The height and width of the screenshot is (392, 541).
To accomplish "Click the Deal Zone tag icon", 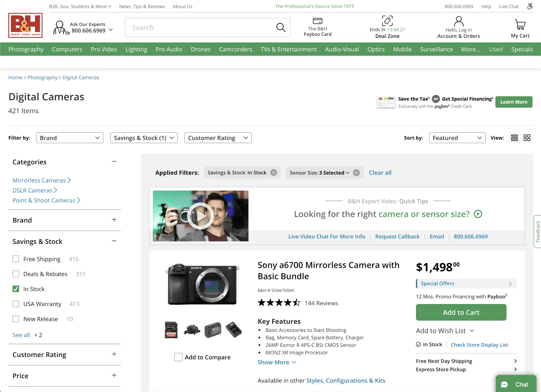I will pos(387,21).
